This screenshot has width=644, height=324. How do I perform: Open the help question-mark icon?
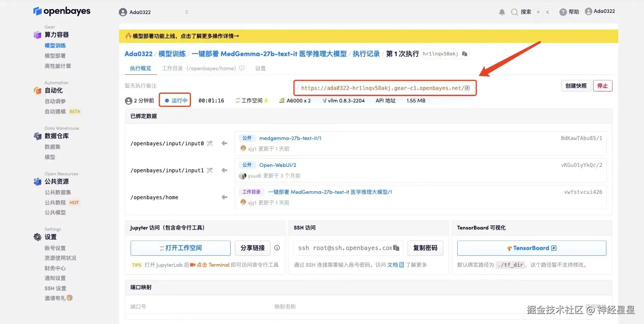point(563,12)
